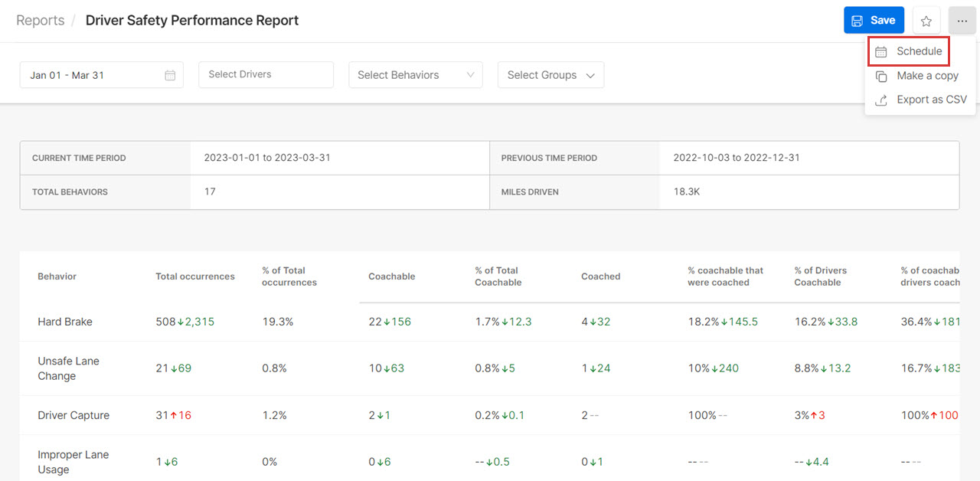Expand the Select Groups dropdown
Viewport: 980px width, 481px height.
point(590,74)
